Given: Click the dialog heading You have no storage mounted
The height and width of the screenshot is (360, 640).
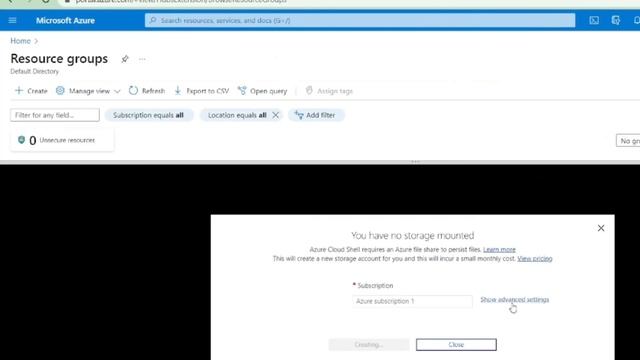Looking at the screenshot, I should [x=412, y=236].
